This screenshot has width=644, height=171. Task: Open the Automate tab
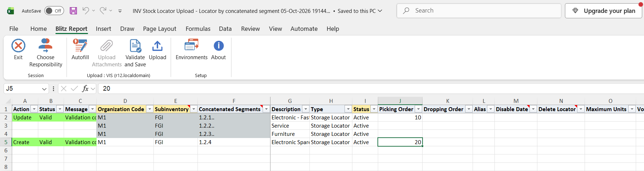coord(304,29)
